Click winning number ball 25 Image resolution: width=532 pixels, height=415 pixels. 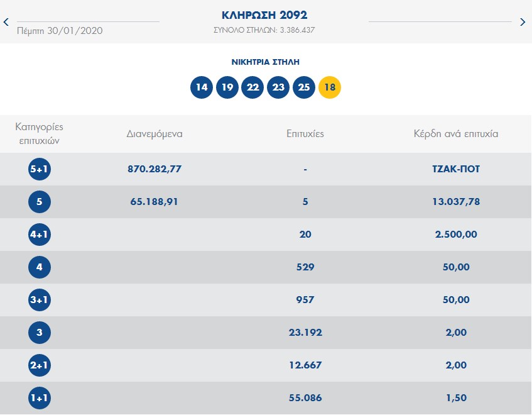pyautogui.click(x=304, y=87)
